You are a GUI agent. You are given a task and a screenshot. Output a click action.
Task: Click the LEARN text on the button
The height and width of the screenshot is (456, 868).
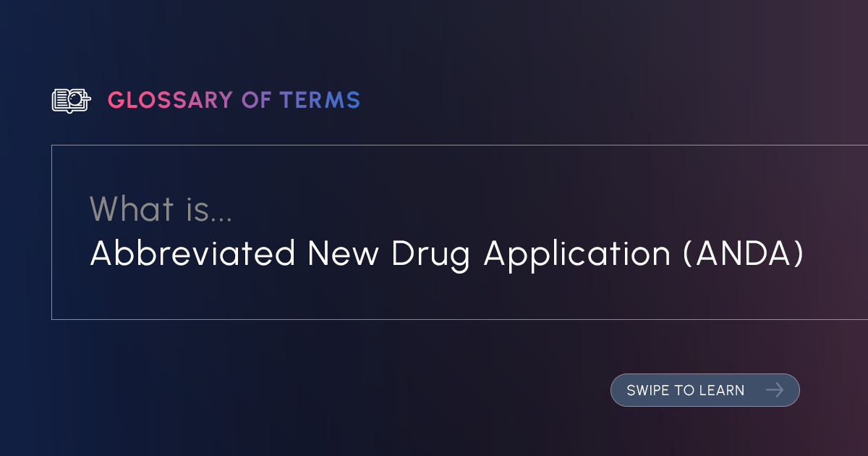click(722, 391)
